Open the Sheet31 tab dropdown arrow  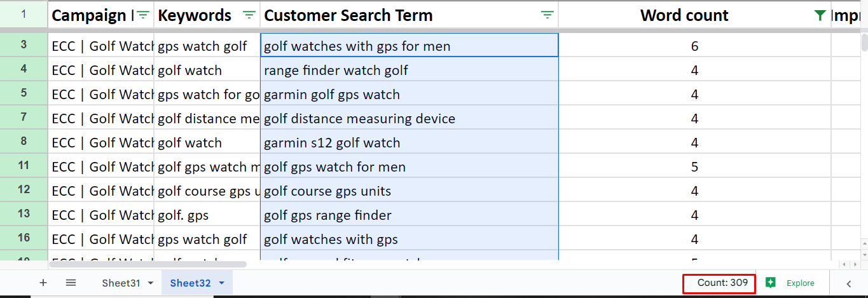click(151, 283)
